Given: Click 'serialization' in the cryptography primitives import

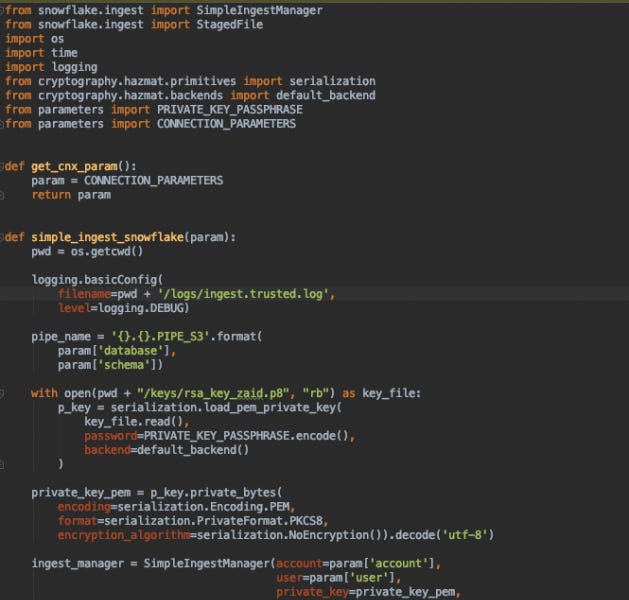Looking at the screenshot, I should point(333,81).
